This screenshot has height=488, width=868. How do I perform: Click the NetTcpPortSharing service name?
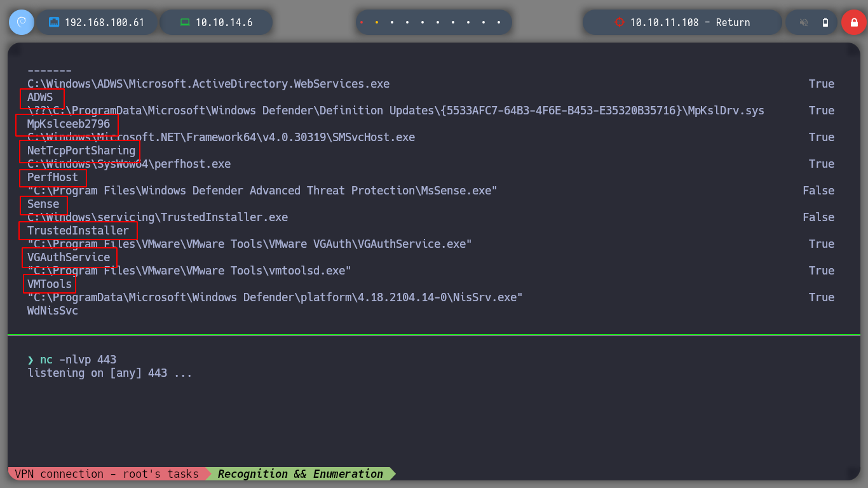(x=81, y=151)
